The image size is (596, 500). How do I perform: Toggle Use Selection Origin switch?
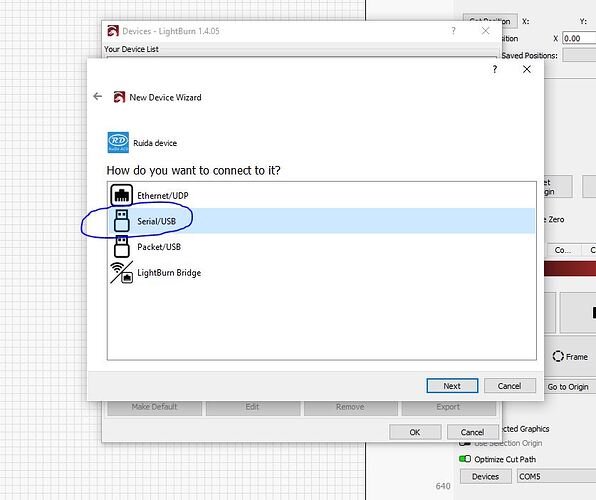465,443
